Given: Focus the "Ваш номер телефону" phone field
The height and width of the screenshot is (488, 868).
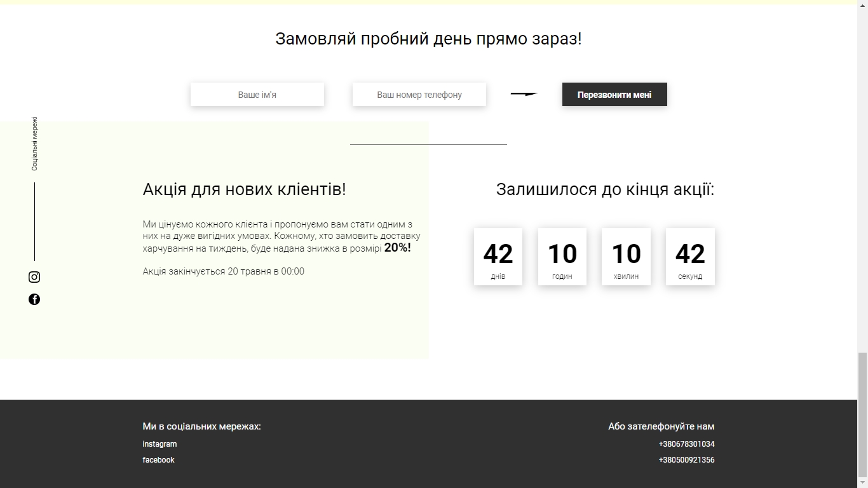Looking at the screenshot, I should 419,95.
